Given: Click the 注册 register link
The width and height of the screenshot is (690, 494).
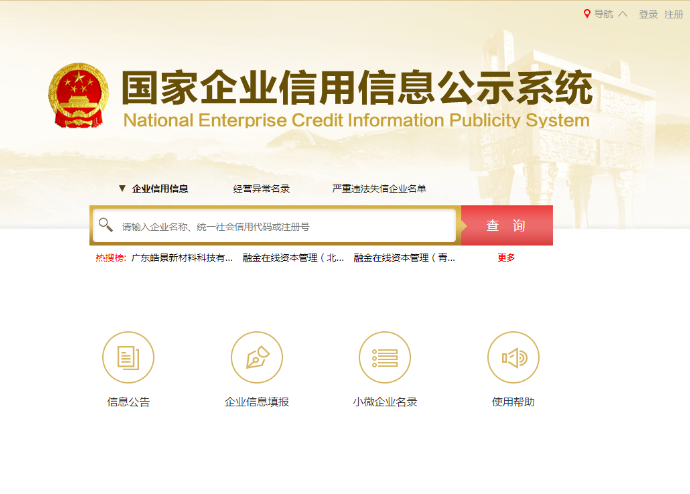Looking at the screenshot, I should pyautogui.click(x=674, y=15).
